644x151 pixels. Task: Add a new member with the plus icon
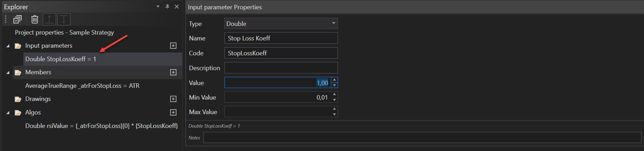pos(173,73)
